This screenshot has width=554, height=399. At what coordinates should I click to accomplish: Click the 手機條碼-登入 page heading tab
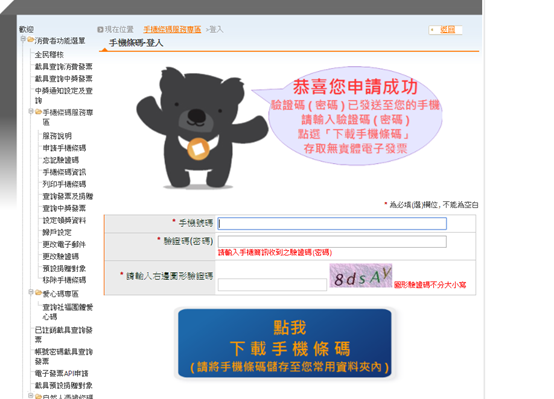(136, 43)
